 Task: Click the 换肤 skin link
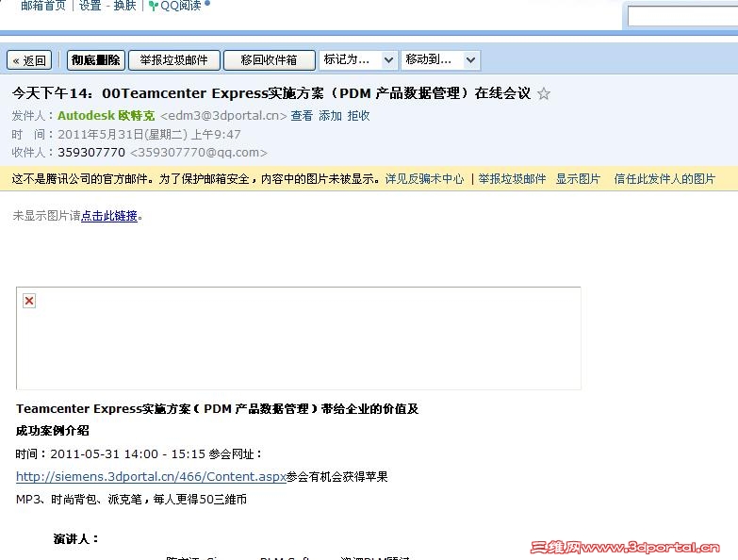(x=124, y=6)
